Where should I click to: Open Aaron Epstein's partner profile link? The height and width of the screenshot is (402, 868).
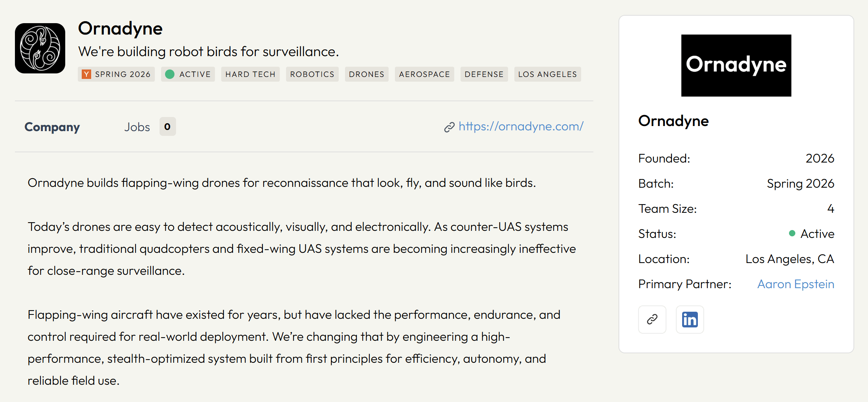pyautogui.click(x=796, y=284)
